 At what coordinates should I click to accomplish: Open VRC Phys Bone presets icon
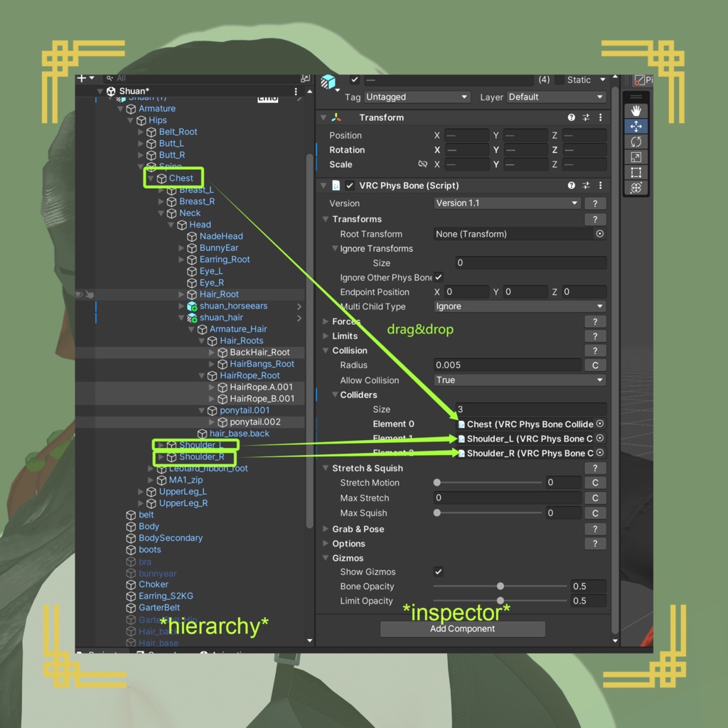(586, 186)
